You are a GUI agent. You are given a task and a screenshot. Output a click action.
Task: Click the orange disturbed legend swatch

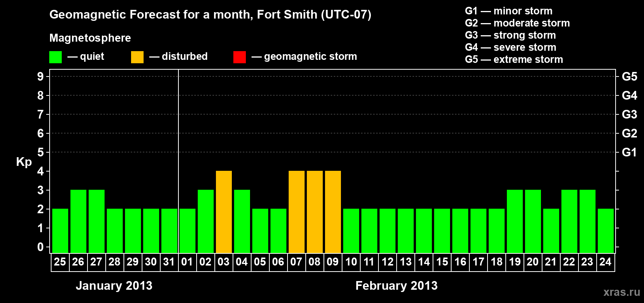pyautogui.click(x=138, y=57)
